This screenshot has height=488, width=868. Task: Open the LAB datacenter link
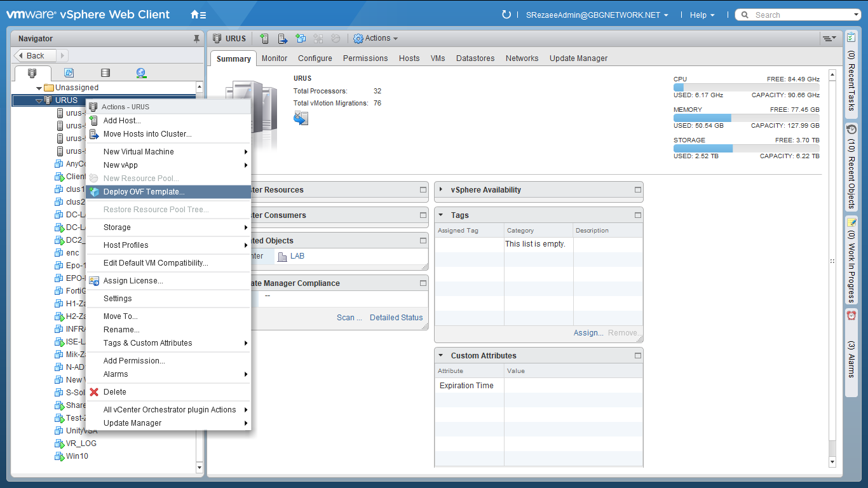(x=297, y=256)
